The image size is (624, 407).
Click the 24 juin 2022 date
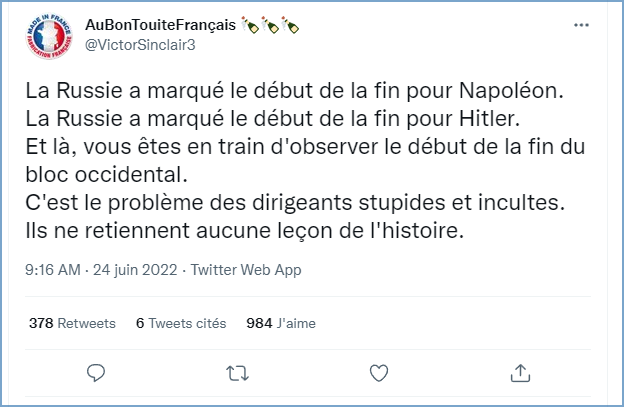[135, 270]
